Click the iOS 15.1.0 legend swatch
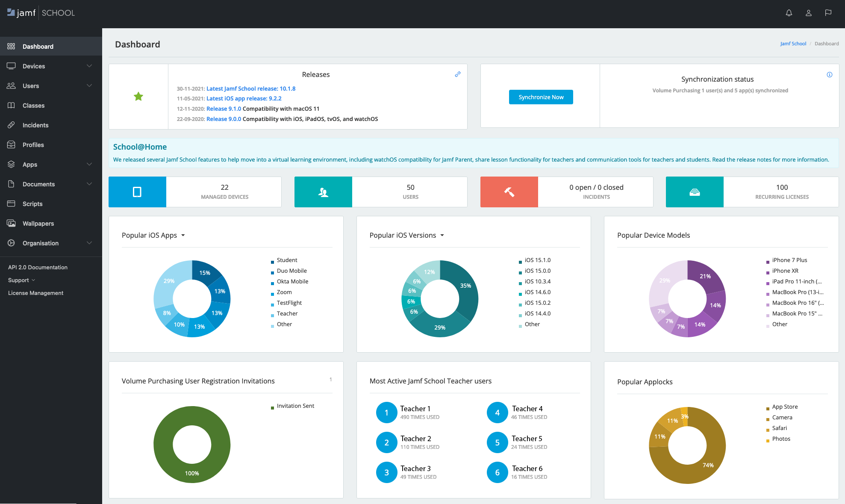 tap(520, 262)
